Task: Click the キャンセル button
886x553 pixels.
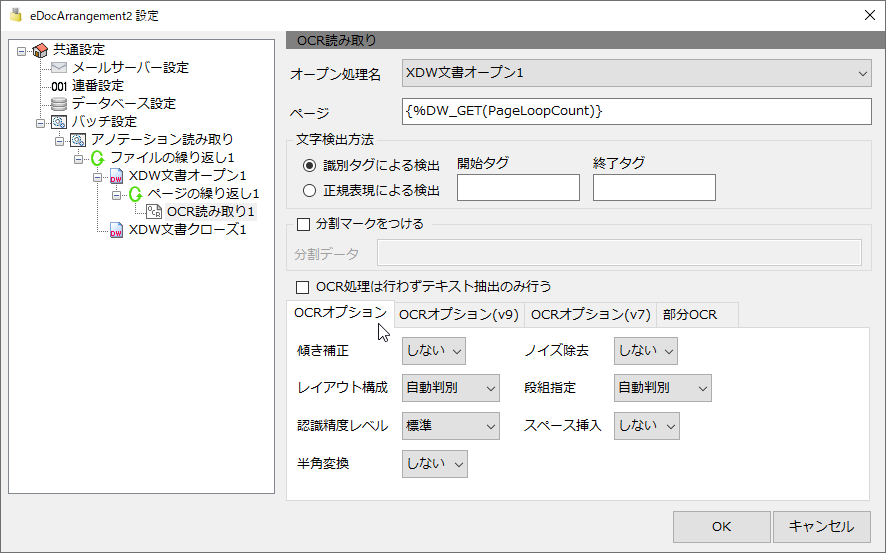Action: [x=822, y=527]
